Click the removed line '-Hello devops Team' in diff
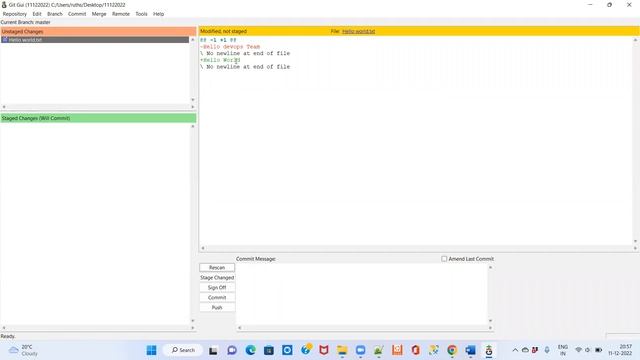The image size is (640, 360). coord(230,47)
